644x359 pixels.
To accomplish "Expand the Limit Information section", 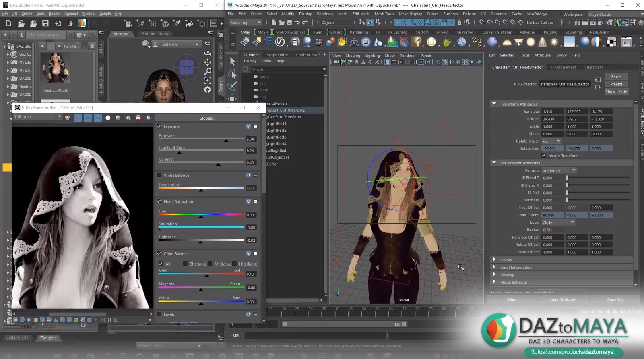I will [516, 268].
